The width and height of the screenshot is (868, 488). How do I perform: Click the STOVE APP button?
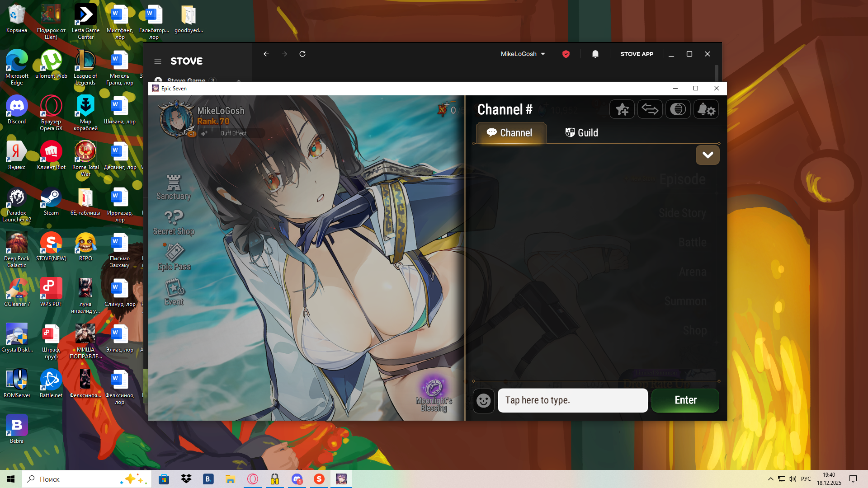point(637,54)
